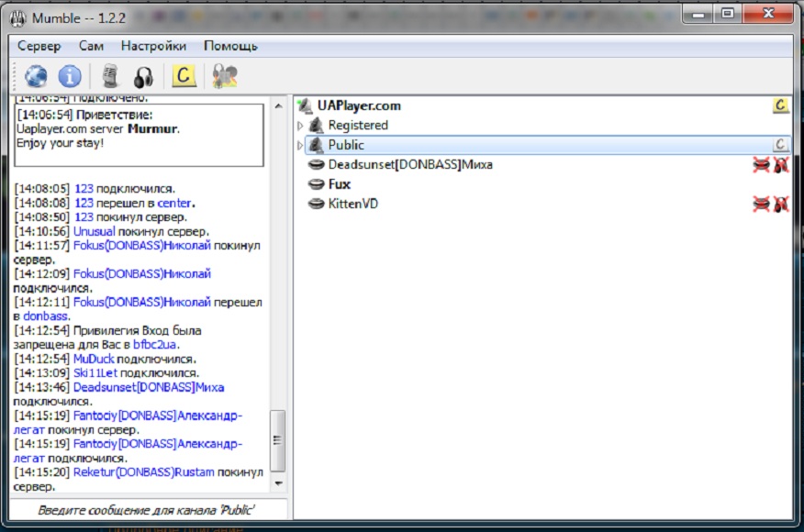The width and height of the screenshot is (804, 532).
Task: Open the 'center' channel link in the log
Action: [174, 203]
